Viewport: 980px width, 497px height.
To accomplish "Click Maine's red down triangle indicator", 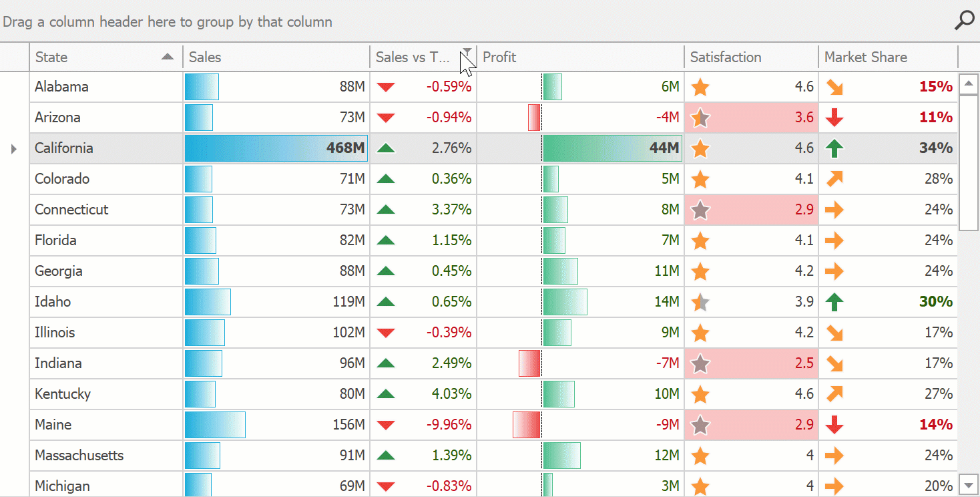I will click(386, 425).
